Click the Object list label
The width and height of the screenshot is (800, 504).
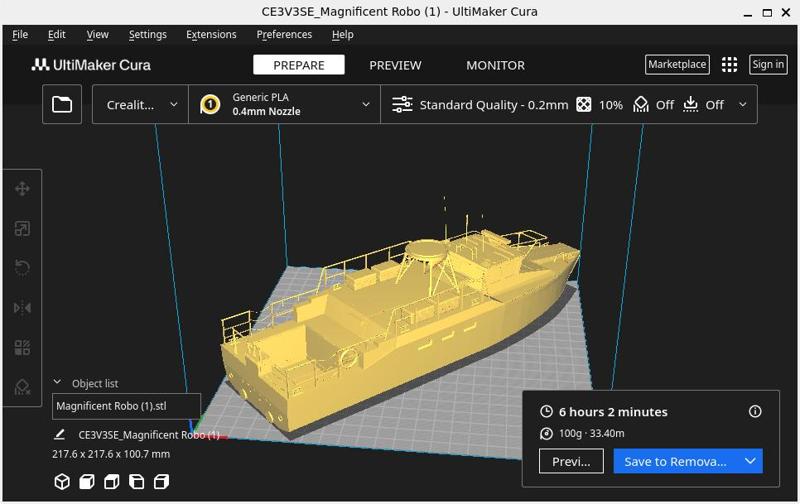(x=95, y=384)
